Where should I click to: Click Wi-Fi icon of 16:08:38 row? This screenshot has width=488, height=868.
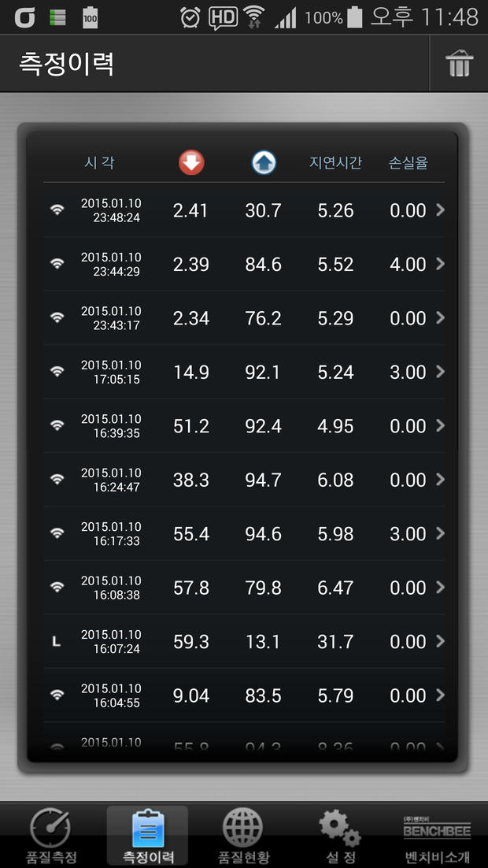(57, 587)
